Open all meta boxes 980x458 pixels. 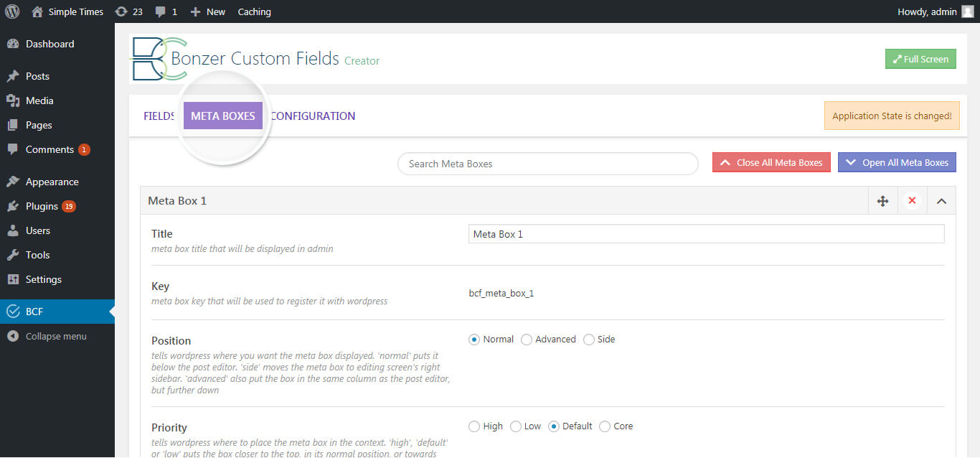897,162
